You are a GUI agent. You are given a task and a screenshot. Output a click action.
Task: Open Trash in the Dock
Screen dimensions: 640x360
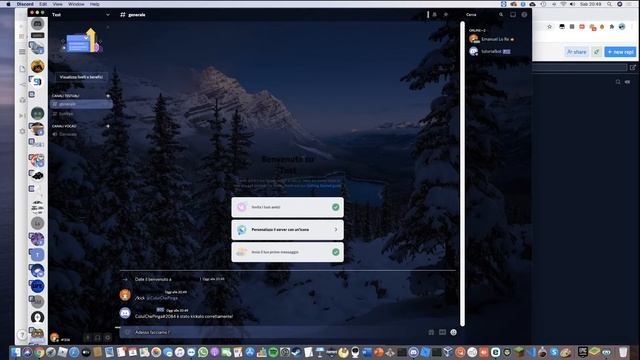click(623, 352)
